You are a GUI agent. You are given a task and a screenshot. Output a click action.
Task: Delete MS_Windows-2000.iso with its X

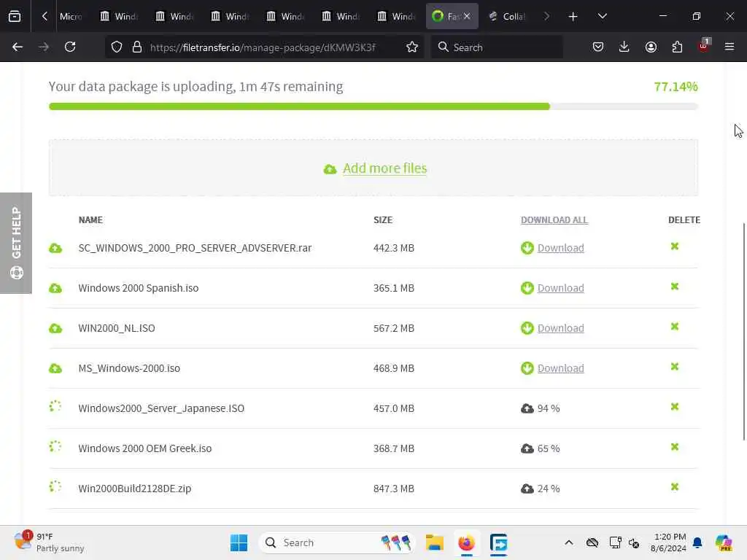[675, 367]
